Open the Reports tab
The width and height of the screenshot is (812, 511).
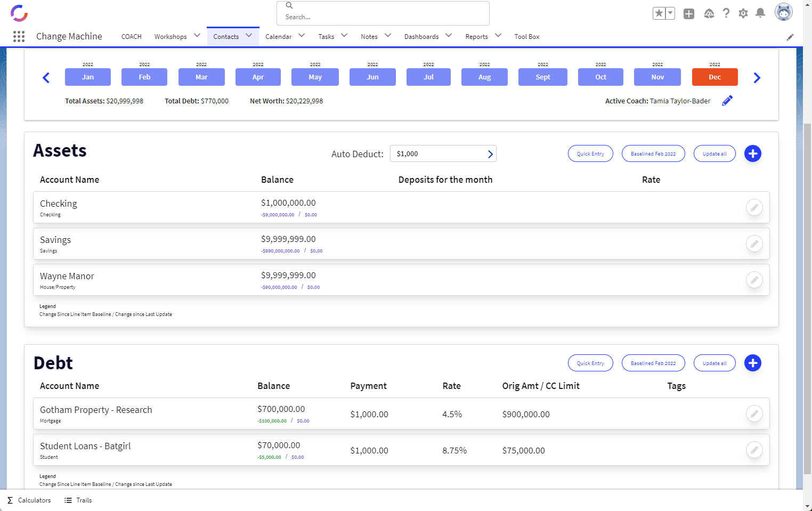476,37
